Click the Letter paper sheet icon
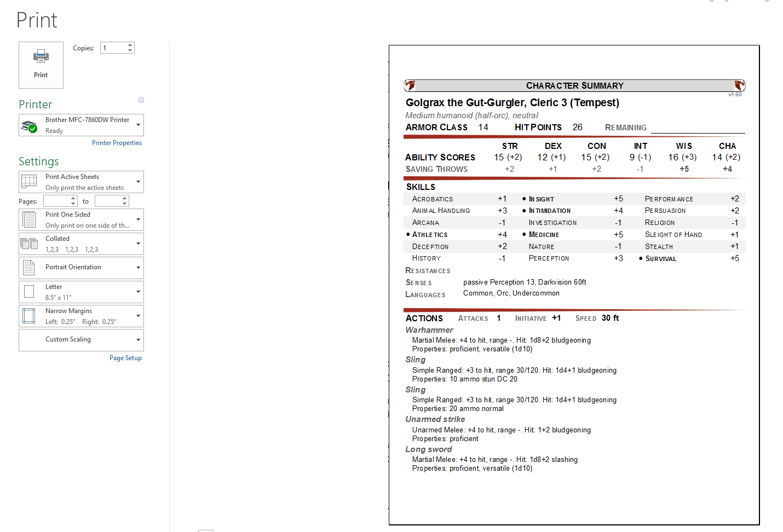 tap(29, 292)
